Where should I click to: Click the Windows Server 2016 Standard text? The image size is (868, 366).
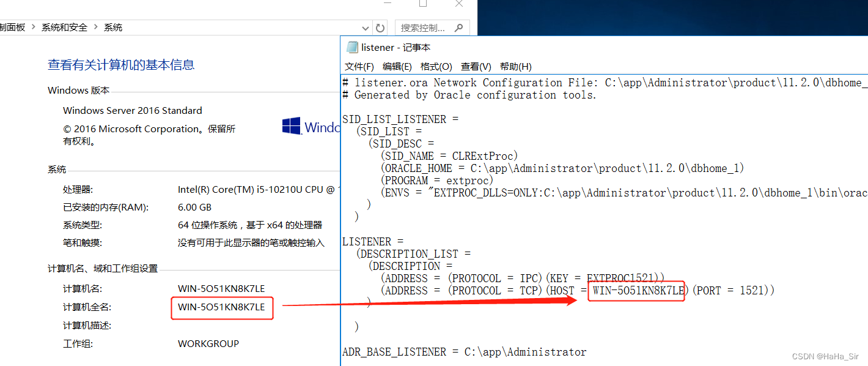[x=133, y=111]
